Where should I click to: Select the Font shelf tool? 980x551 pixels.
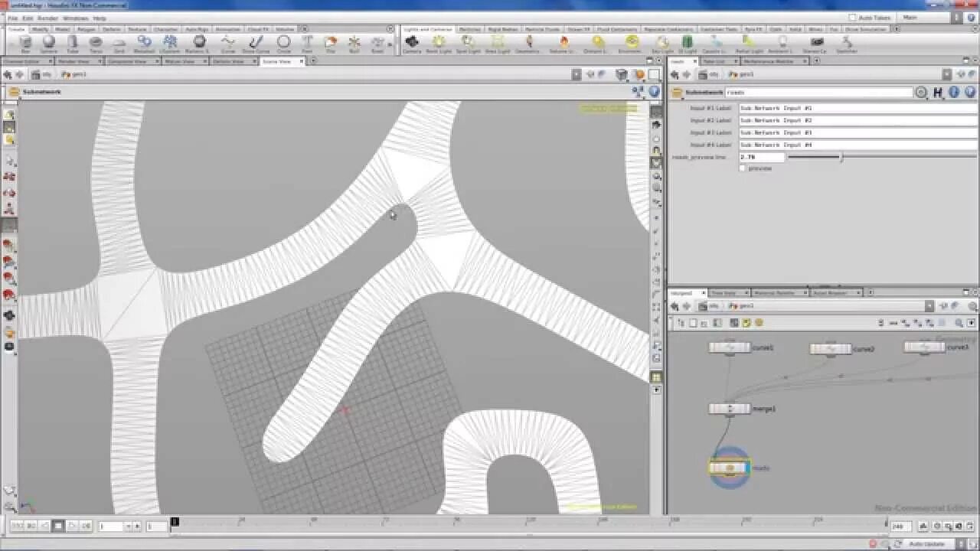[x=307, y=44]
